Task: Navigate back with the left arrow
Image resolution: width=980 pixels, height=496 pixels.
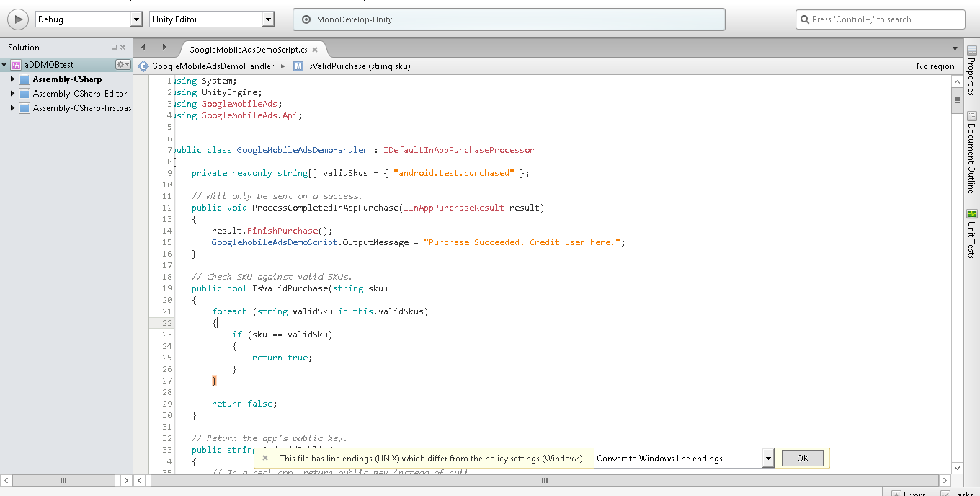Action: click(x=143, y=48)
